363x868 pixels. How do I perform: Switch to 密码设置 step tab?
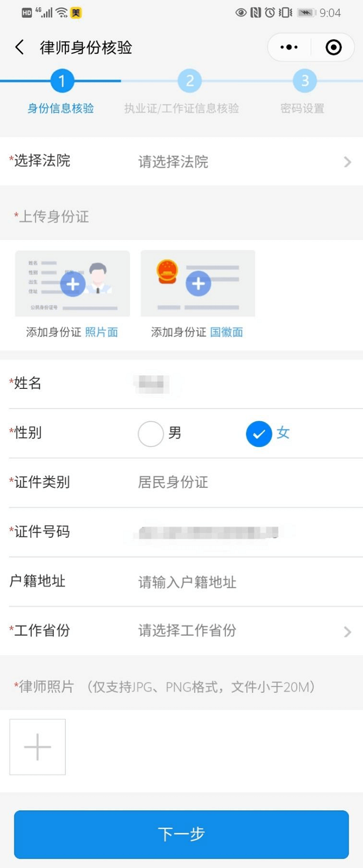302,108
